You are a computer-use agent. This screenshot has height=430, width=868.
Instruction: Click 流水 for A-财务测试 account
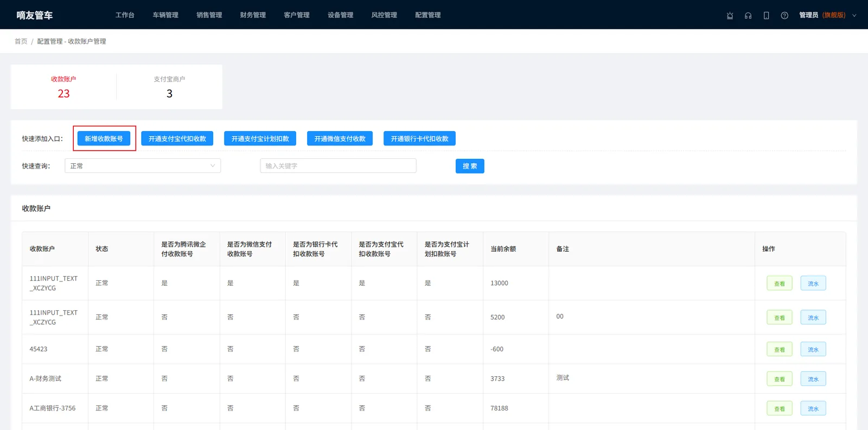click(x=813, y=379)
